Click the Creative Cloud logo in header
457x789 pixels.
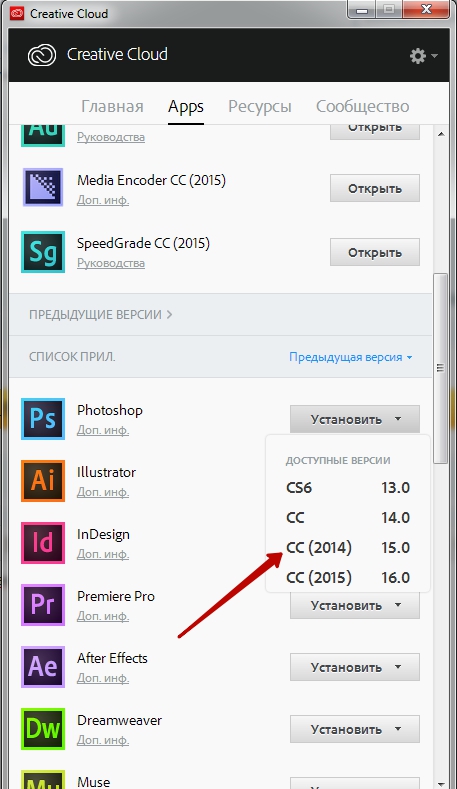(x=42, y=55)
